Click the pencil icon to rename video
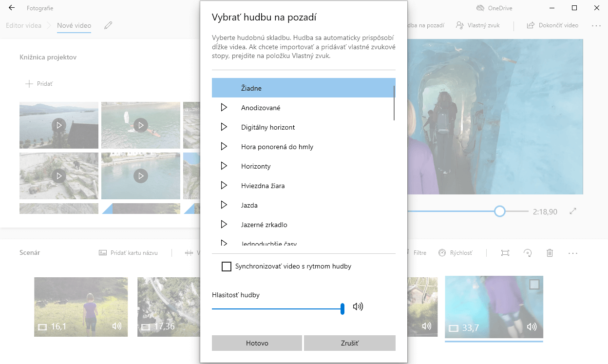 click(x=108, y=25)
